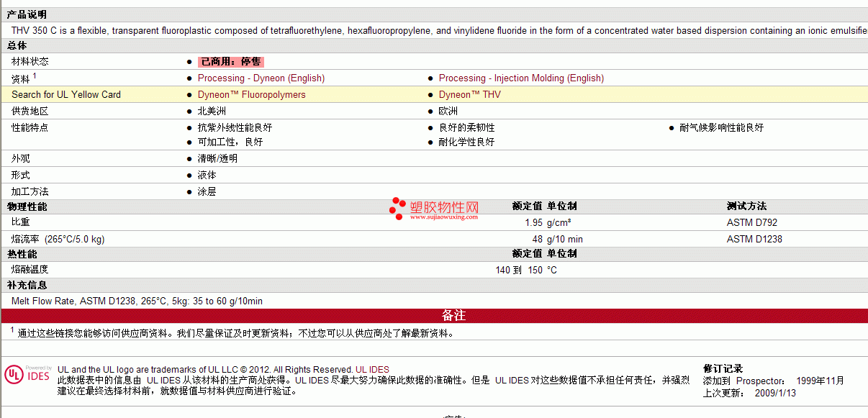Click the 抗紫外线性能良好 feature
This screenshot has height=418, width=868.
[x=235, y=127]
